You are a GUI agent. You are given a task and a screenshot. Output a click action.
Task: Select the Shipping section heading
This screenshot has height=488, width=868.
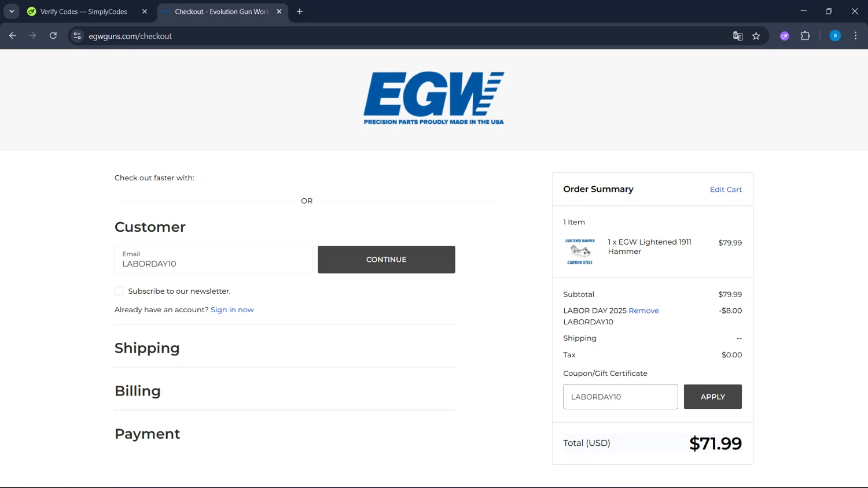tap(147, 348)
